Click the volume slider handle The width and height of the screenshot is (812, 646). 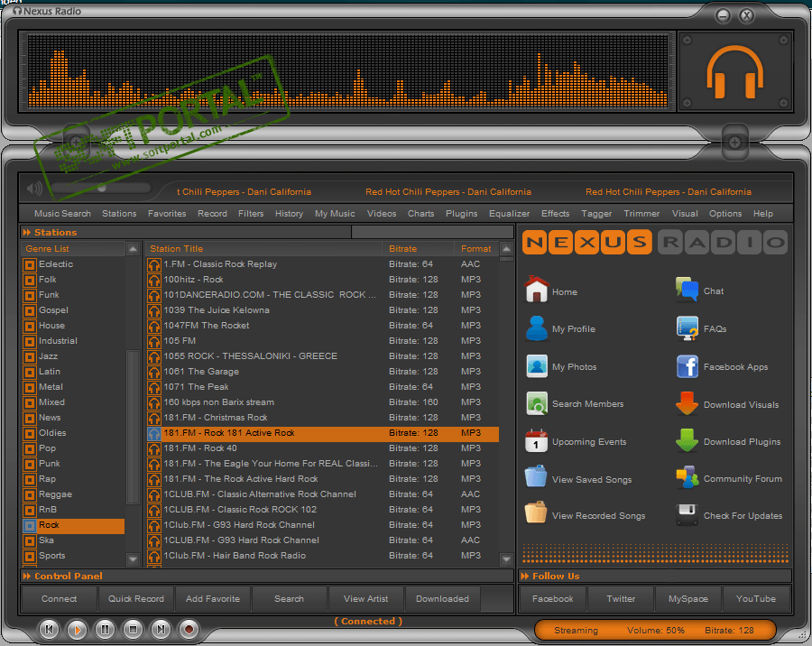(102, 188)
